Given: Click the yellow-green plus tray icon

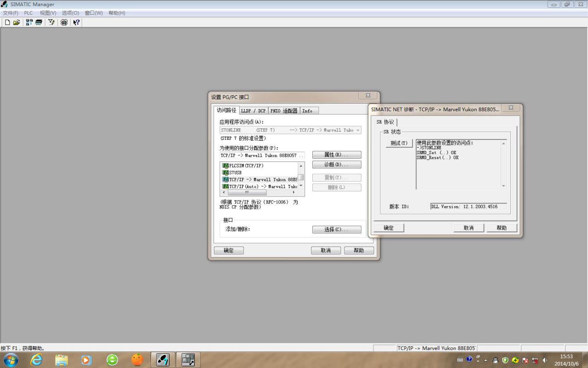Looking at the screenshot, I should 515,360.
